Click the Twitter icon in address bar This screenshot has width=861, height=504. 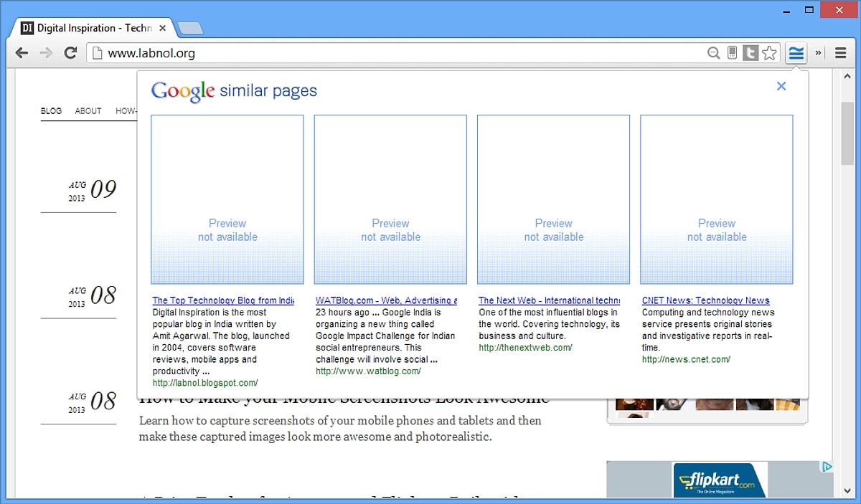point(751,53)
